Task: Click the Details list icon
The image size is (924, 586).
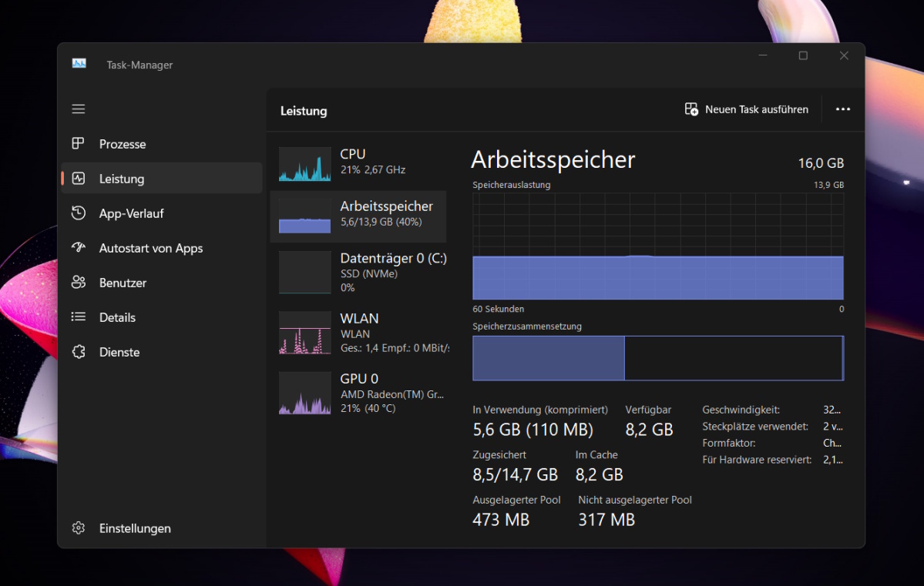Action: 78,317
